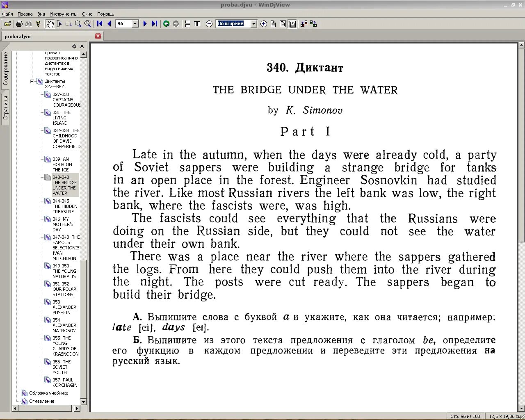Navigate back with green arrow button
The height and width of the screenshot is (420, 525).
[166, 24]
